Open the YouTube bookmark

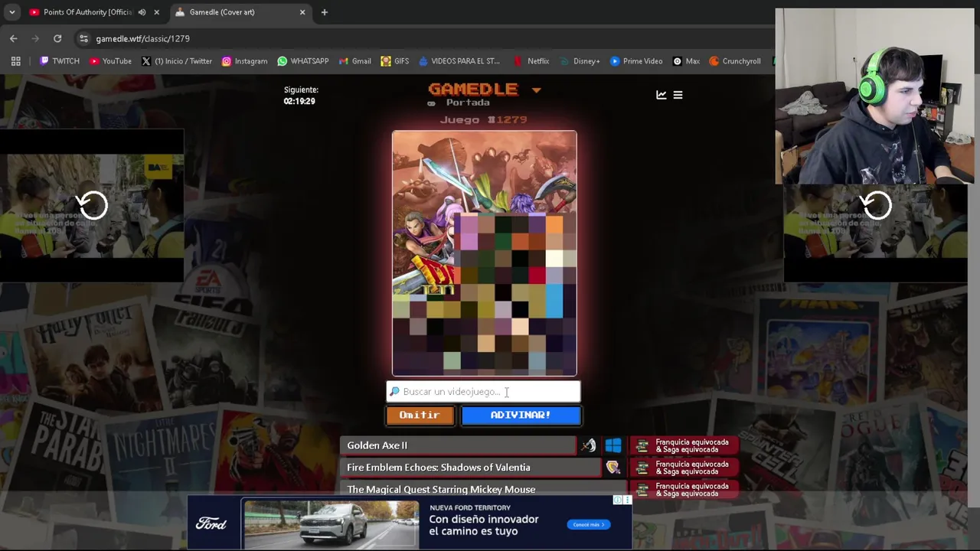[110, 61]
